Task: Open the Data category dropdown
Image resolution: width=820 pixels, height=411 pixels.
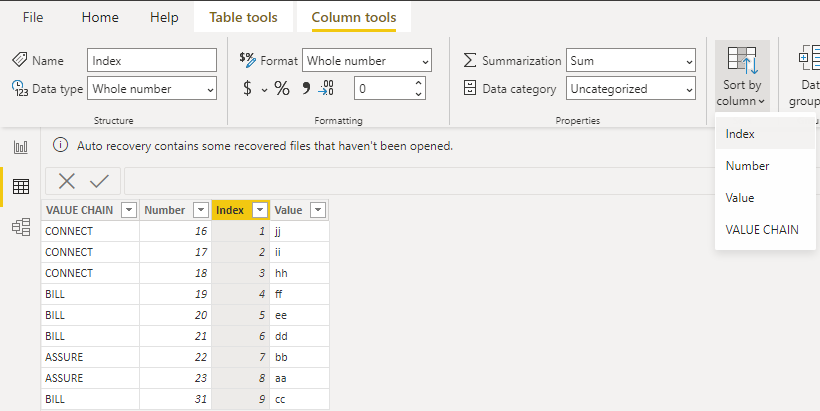Action: coord(631,89)
